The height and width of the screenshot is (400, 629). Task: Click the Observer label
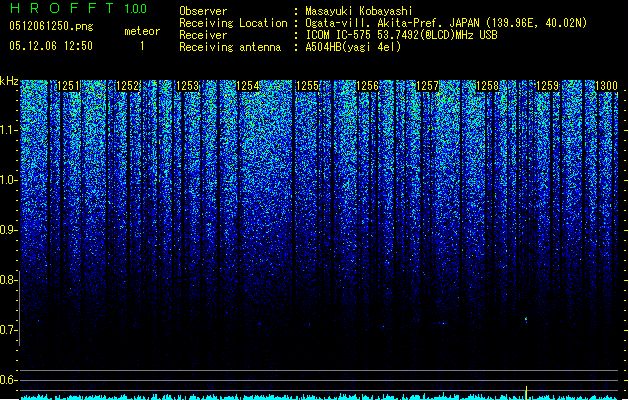203,11
